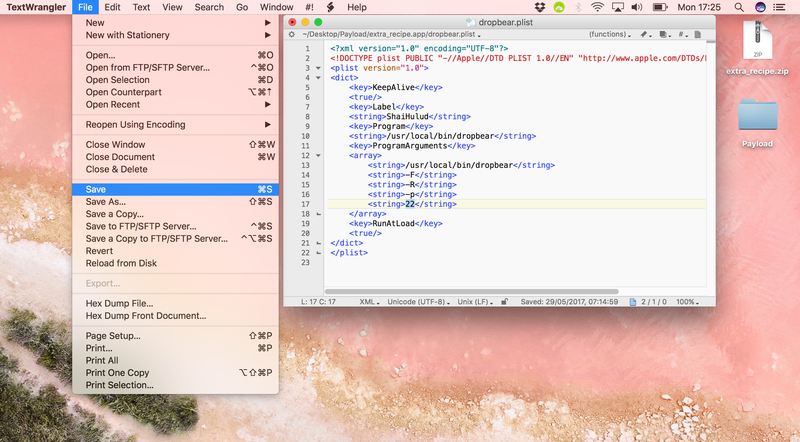Click the L: 17 C: 17 cursor position indicator
800x442 pixels.
[318, 302]
